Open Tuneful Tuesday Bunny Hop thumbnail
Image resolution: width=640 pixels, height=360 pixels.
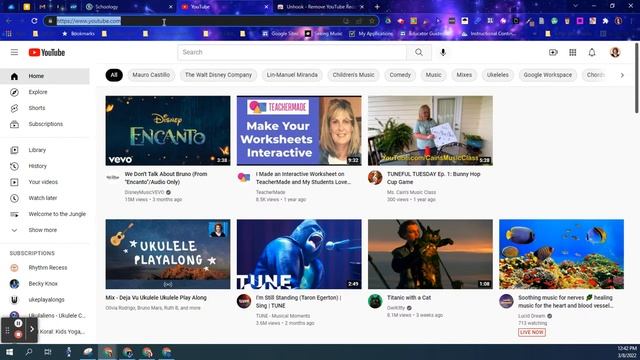[430, 131]
